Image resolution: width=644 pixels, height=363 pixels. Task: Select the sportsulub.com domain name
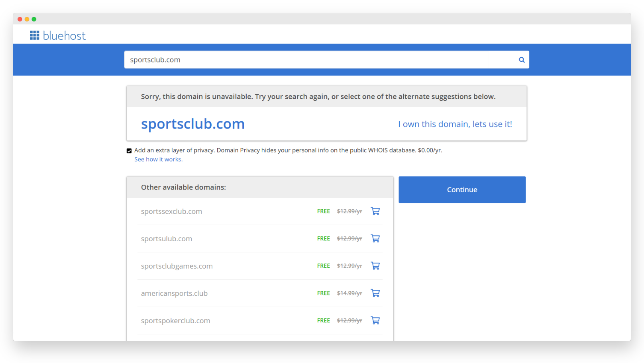(167, 239)
